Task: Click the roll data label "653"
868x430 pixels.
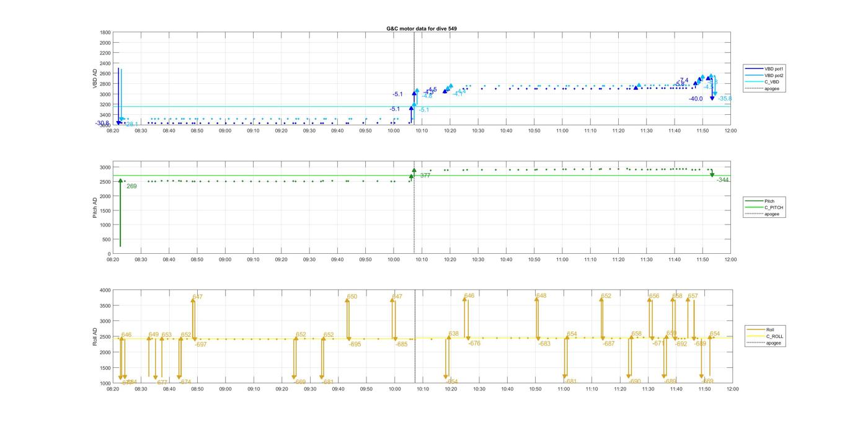Action: 167,334
